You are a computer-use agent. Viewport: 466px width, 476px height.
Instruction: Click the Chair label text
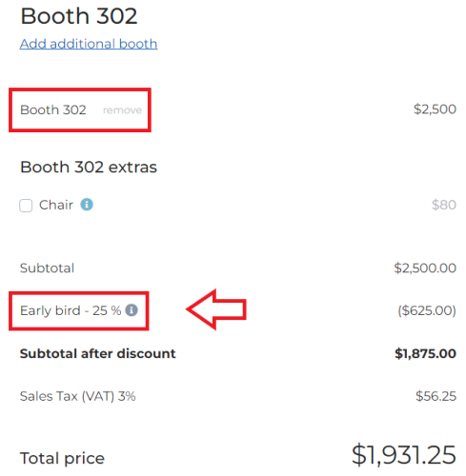tap(56, 205)
